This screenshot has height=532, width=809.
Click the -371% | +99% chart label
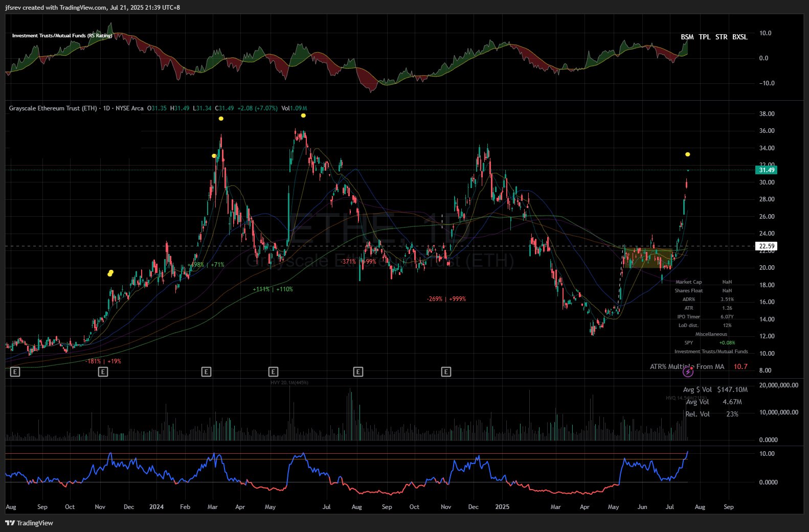tap(358, 262)
